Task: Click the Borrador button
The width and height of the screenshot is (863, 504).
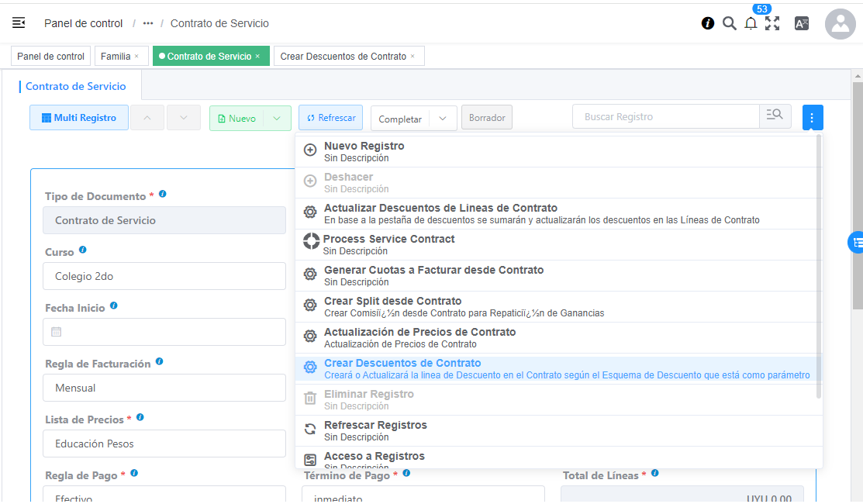Action: [486, 117]
